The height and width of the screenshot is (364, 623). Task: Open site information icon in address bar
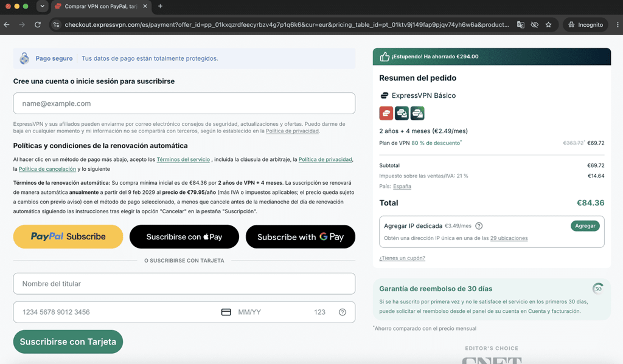[57, 24]
